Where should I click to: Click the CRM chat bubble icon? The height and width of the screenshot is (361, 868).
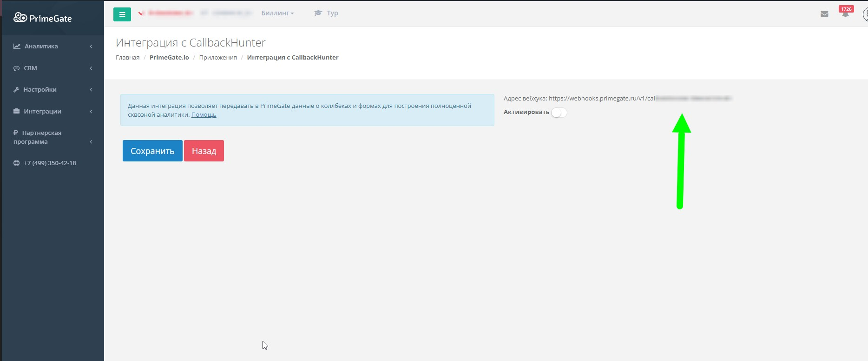point(17,68)
